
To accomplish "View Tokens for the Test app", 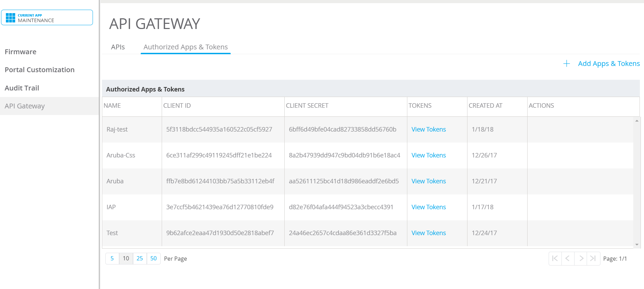I will tap(428, 233).
